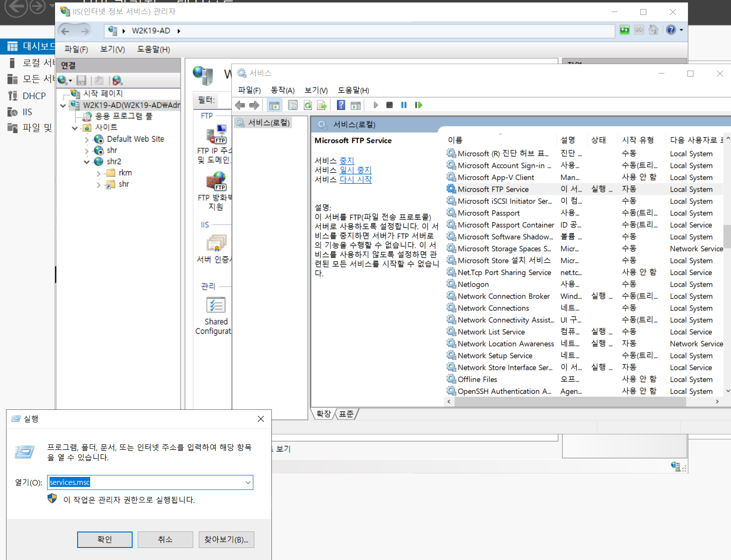Collapse the 사이트 tree node
This screenshot has width=731, height=560.
pos(75,128)
